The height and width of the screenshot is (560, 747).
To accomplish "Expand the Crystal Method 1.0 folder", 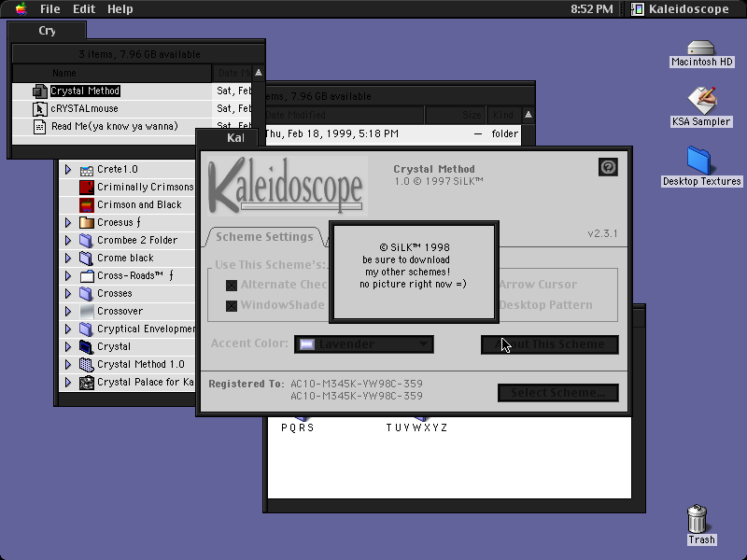I will point(68,365).
